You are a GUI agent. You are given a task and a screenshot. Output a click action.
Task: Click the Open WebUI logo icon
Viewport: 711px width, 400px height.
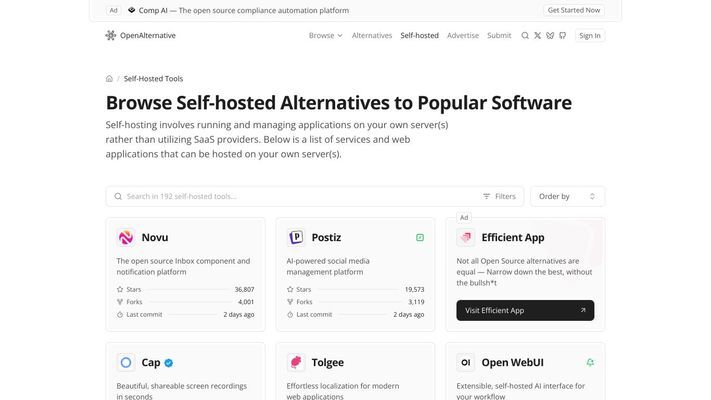(x=466, y=362)
